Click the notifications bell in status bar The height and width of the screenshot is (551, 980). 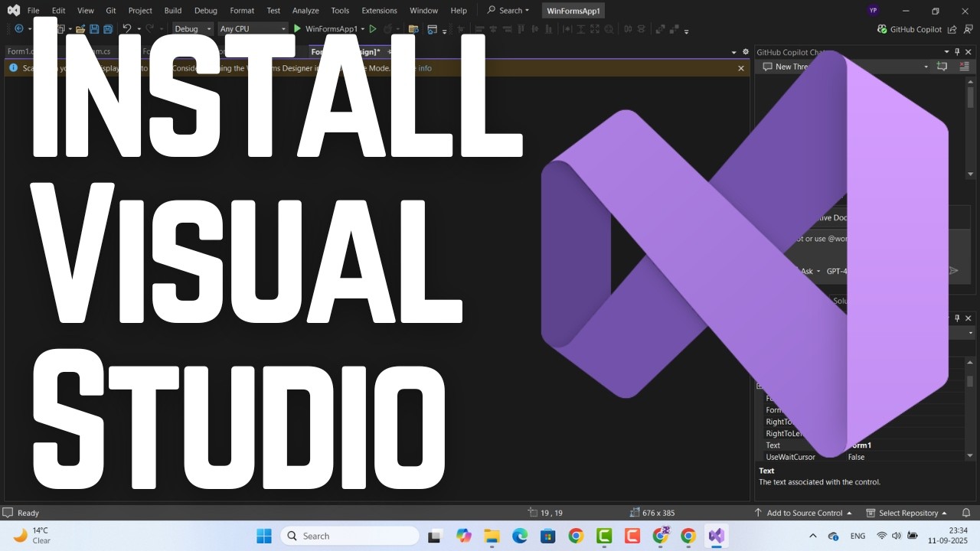[966, 513]
